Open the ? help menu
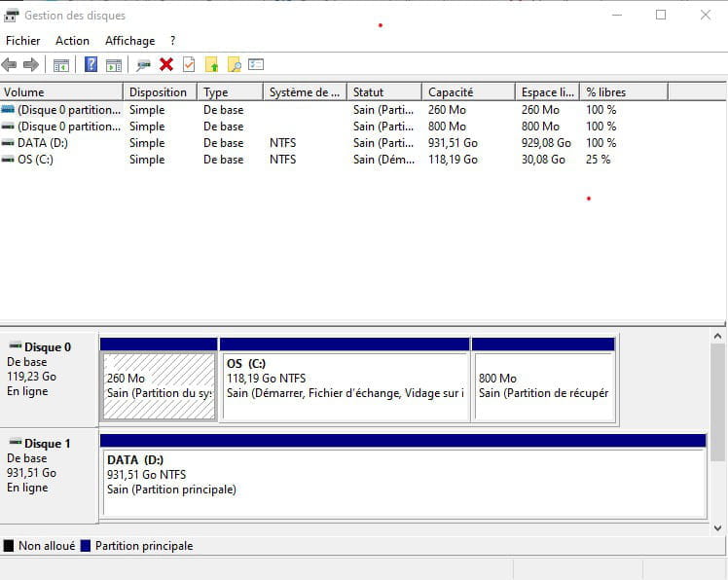The image size is (728, 580). (x=172, y=41)
